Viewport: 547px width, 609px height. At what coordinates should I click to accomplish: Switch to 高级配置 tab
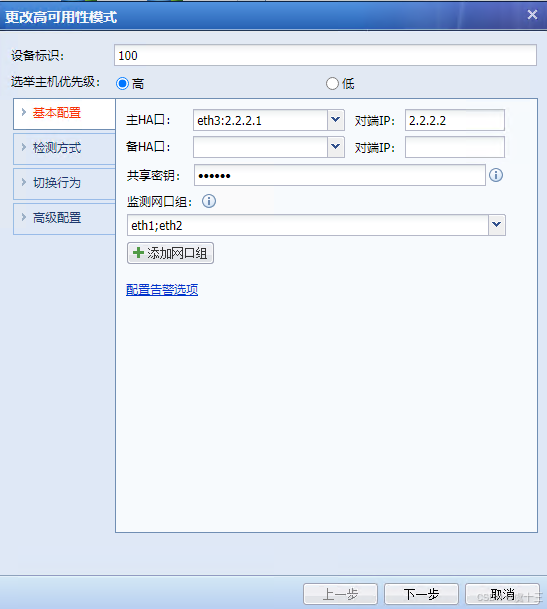(x=64, y=219)
